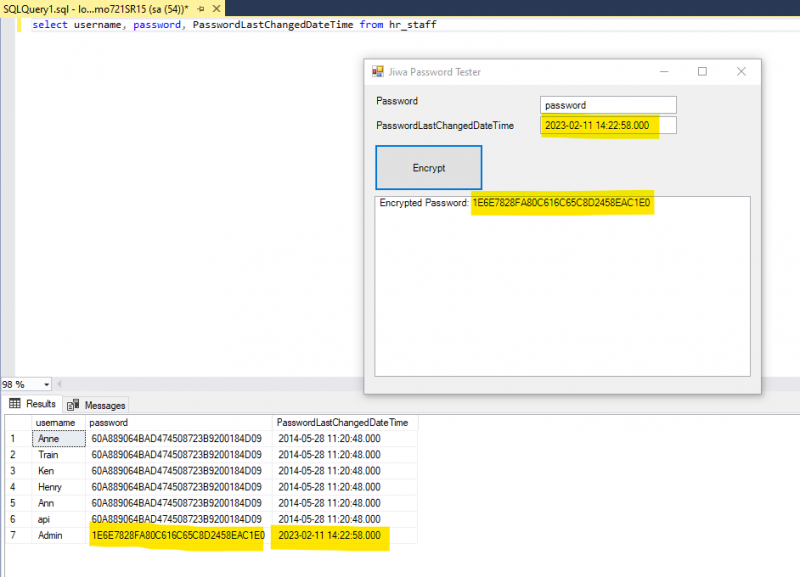Open the 98 % zoom dropdown
The width and height of the screenshot is (800, 577).
(45, 385)
